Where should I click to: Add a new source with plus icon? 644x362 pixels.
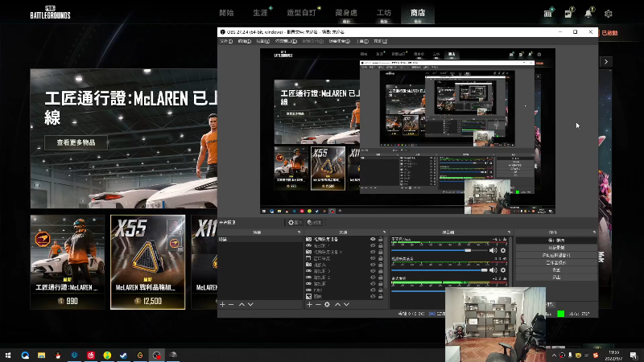309,305
